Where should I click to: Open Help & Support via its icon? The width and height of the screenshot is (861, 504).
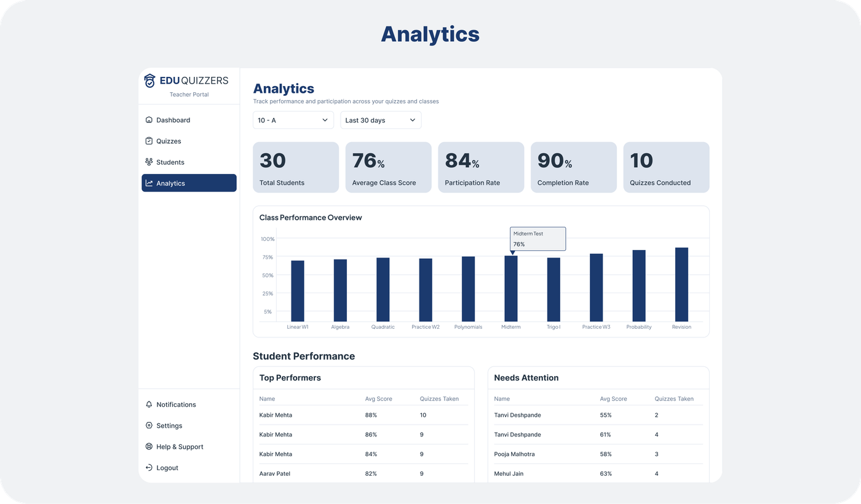(x=148, y=446)
